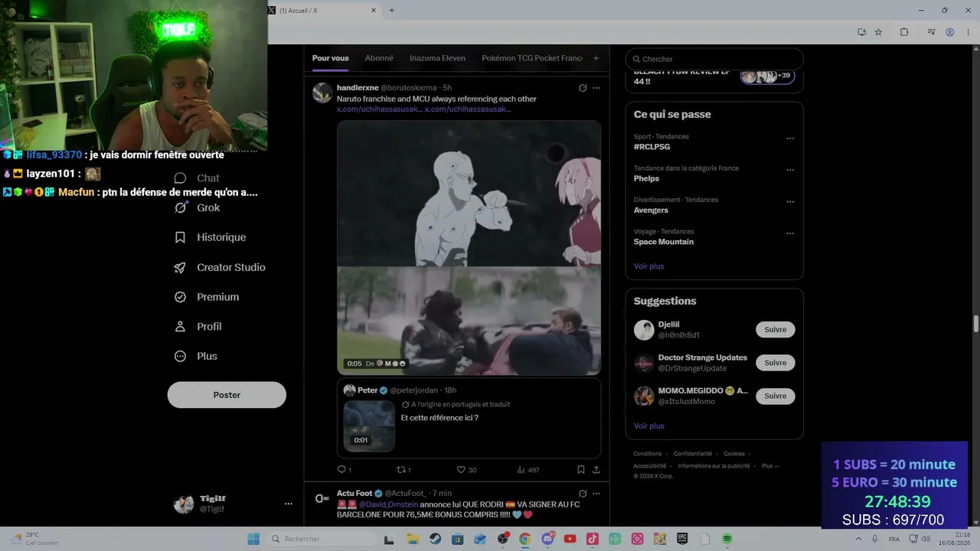Viewport: 980px width, 551px height.
Task: Open Historique bookmarks in the sidebar
Action: (211, 237)
